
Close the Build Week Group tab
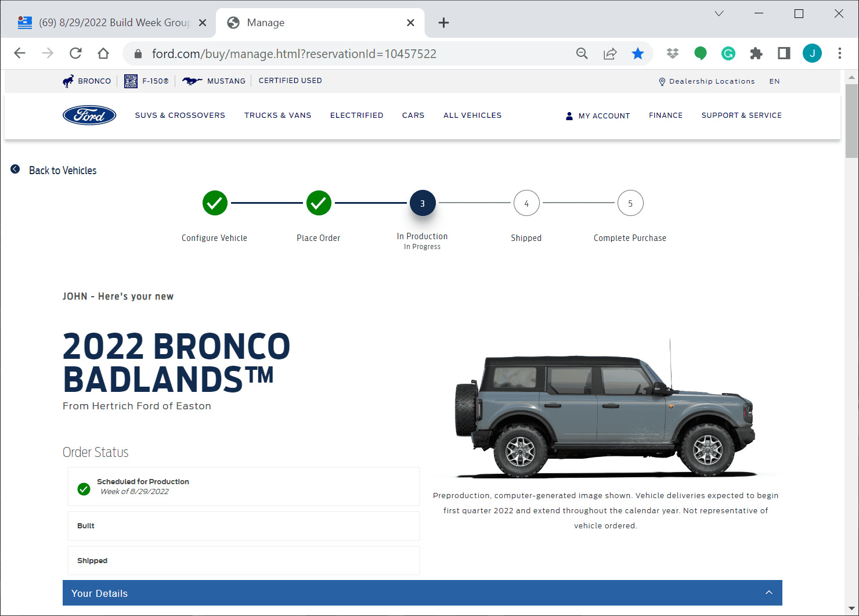pos(203,23)
